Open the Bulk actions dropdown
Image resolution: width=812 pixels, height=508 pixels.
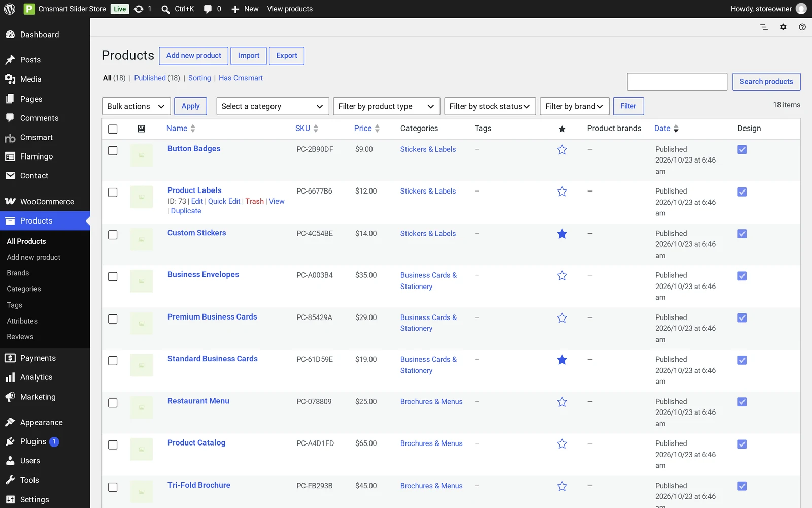pyautogui.click(x=136, y=106)
